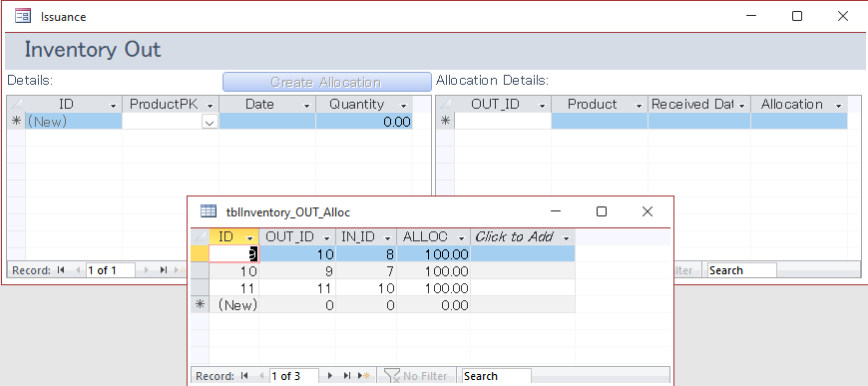The image size is (868, 386).
Task: Click the record number box showing 1 of 3
Action: pos(294,376)
